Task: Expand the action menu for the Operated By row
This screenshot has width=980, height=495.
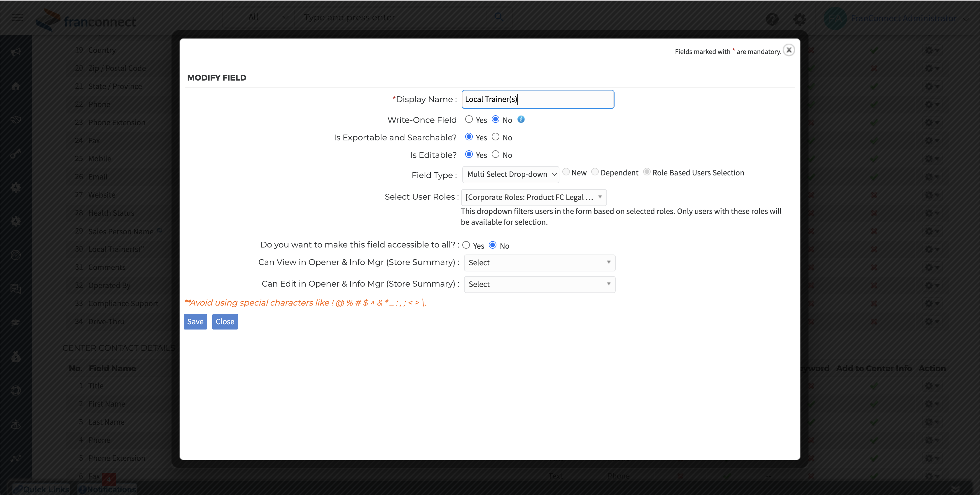Action: (x=932, y=285)
